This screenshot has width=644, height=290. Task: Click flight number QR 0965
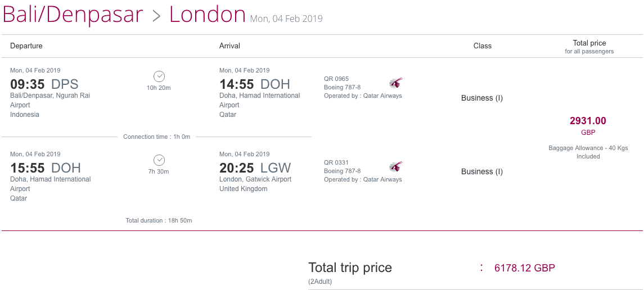tap(336, 79)
